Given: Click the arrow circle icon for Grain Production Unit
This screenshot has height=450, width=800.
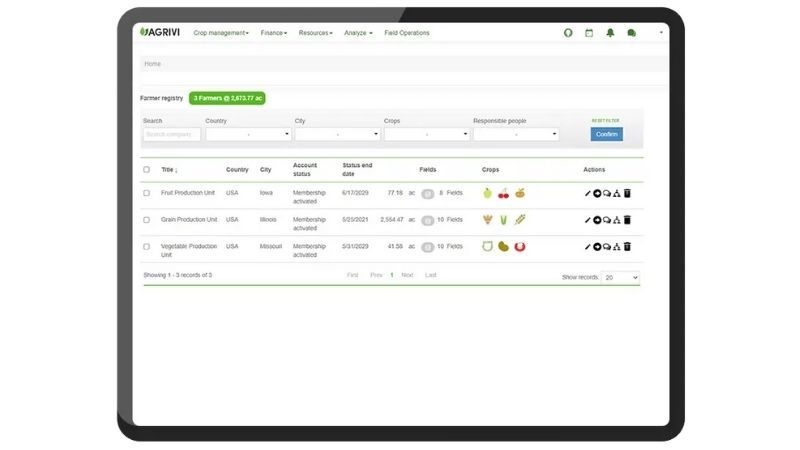Looking at the screenshot, I should click(x=597, y=220).
